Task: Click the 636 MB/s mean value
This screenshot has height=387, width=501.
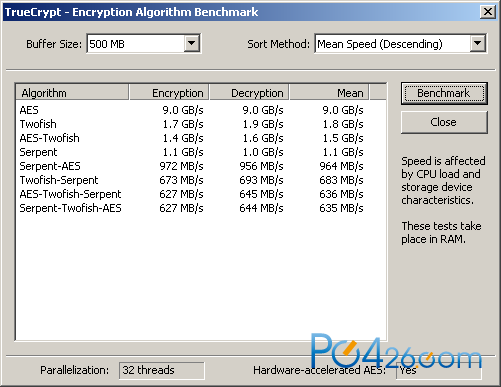Action: [x=341, y=194]
